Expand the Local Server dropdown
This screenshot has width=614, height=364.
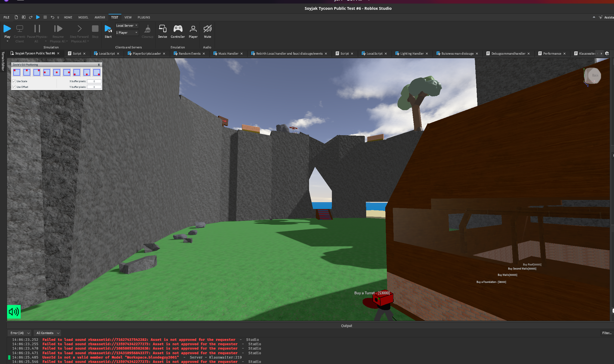pyautogui.click(x=127, y=26)
